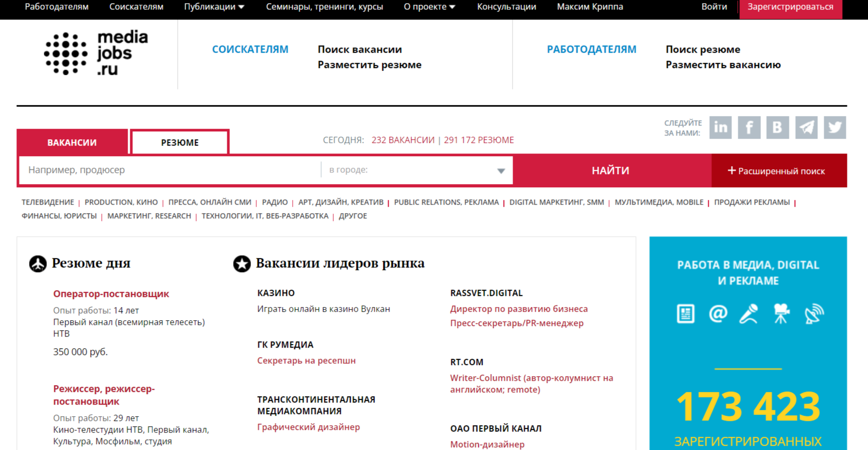Open Графический дизайнер vacancy
Viewport: 868px width, 450px height.
click(x=308, y=427)
